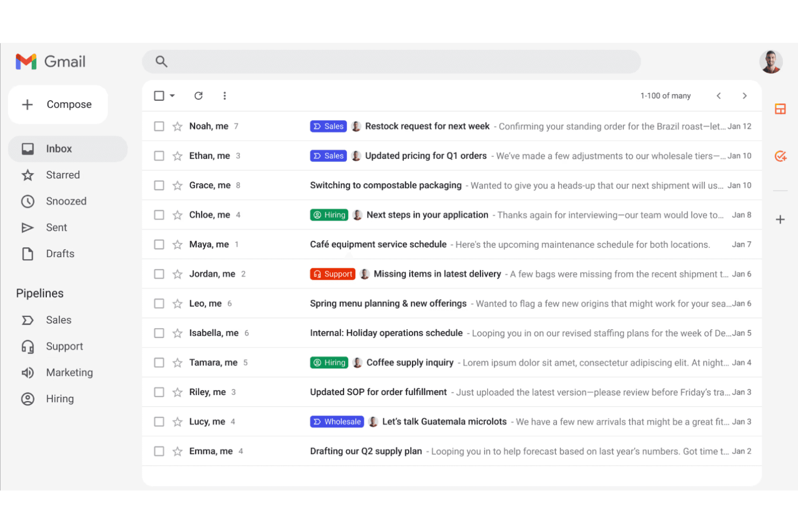Star the email from Noah
798x532 pixels.
(177, 126)
